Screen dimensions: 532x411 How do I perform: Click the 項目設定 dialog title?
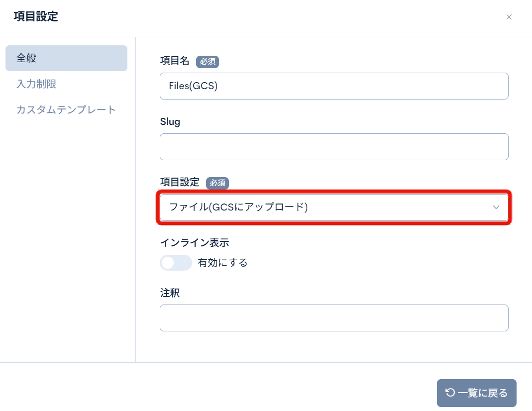point(34,16)
